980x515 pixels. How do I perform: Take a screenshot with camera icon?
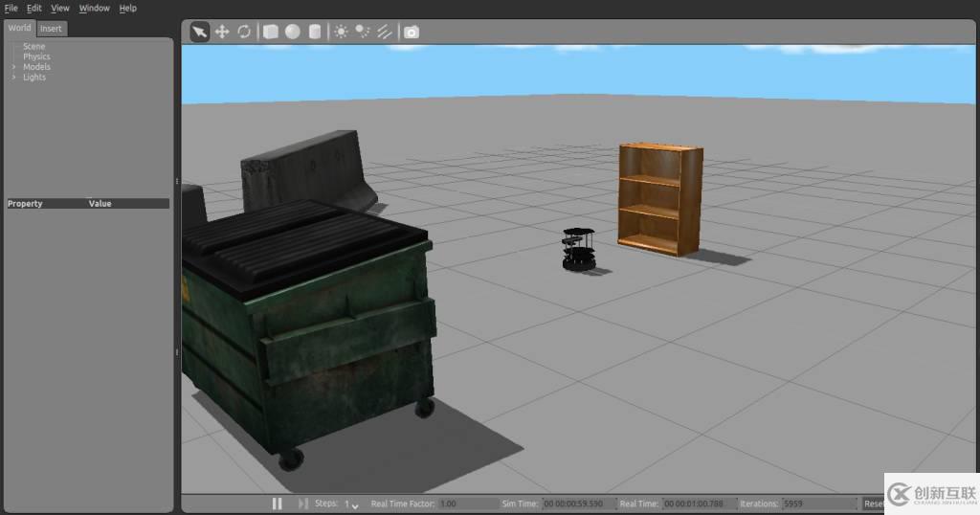tap(412, 33)
